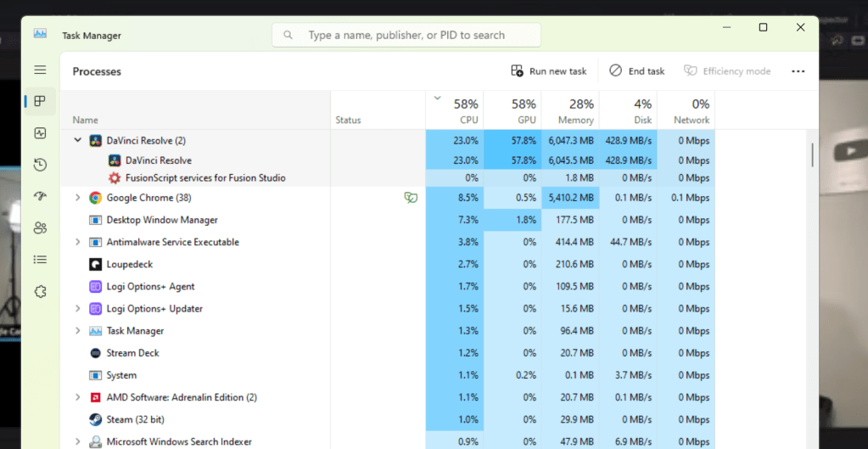Image resolution: width=868 pixels, height=449 pixels.
Task: Sort processes by the Name column
Action: click(195, 110)
